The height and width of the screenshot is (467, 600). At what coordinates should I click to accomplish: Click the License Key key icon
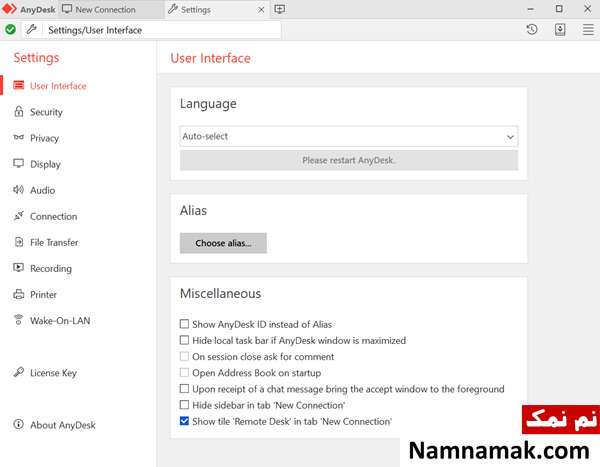18,372
